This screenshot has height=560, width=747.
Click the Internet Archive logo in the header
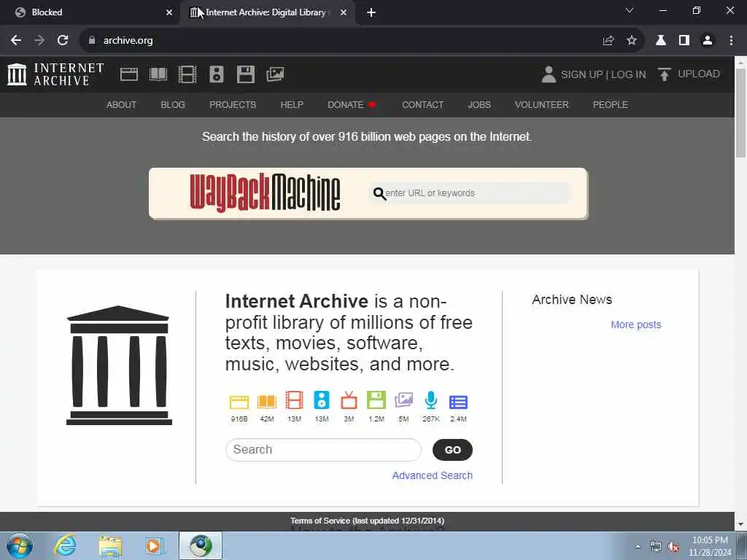pyautogui.click(x=55, y=74)
